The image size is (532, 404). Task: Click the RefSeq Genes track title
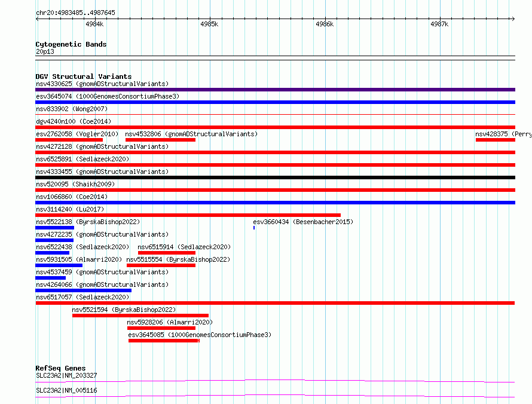pyautogui.click(x=60, y=368)
